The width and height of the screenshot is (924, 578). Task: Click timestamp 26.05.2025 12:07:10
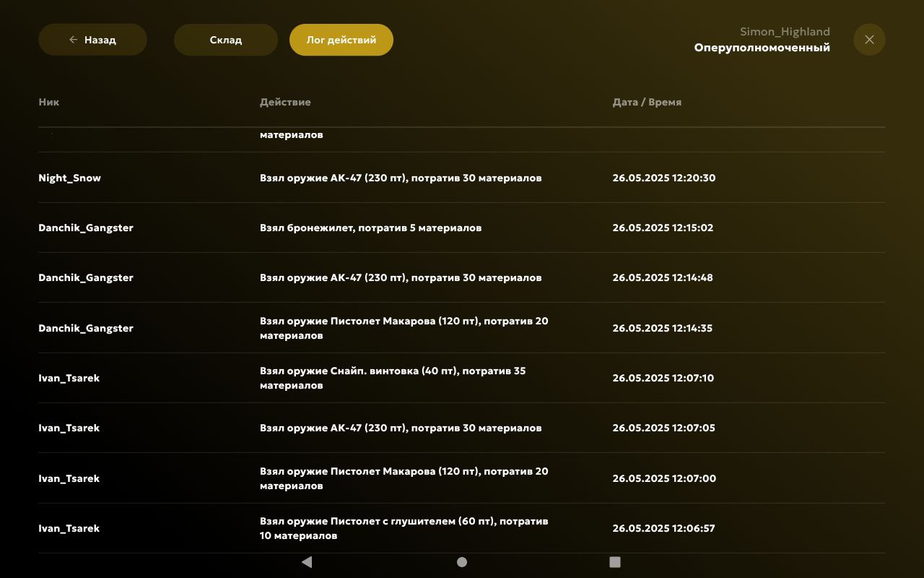[663, 378]
